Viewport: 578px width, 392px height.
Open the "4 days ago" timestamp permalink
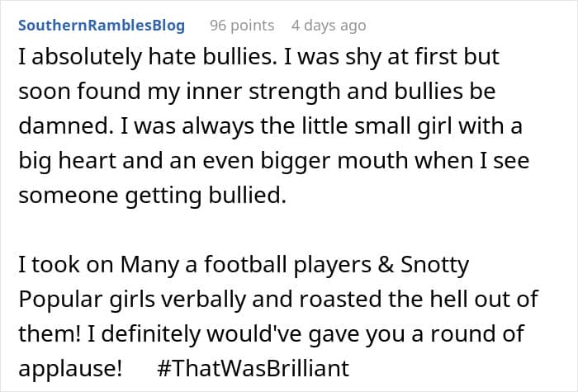pyautogui.click(x=329, y=26)
